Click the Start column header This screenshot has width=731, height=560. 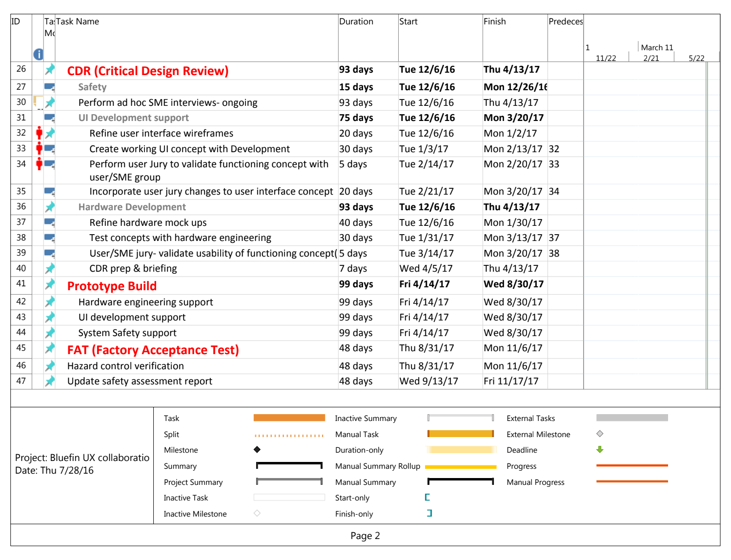[408, 21]
